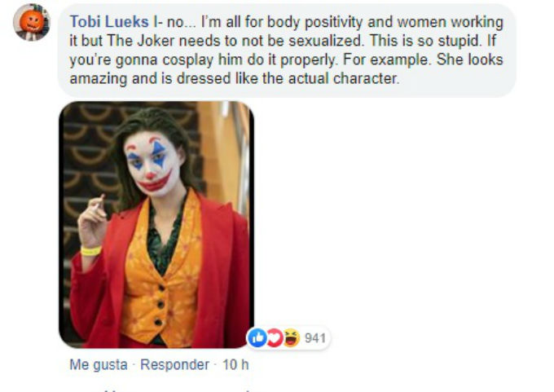Image resolution: width=554 pixels, height=392 pixels.
Task: Click the red heart reaction icon
Action: pos(274,338)
